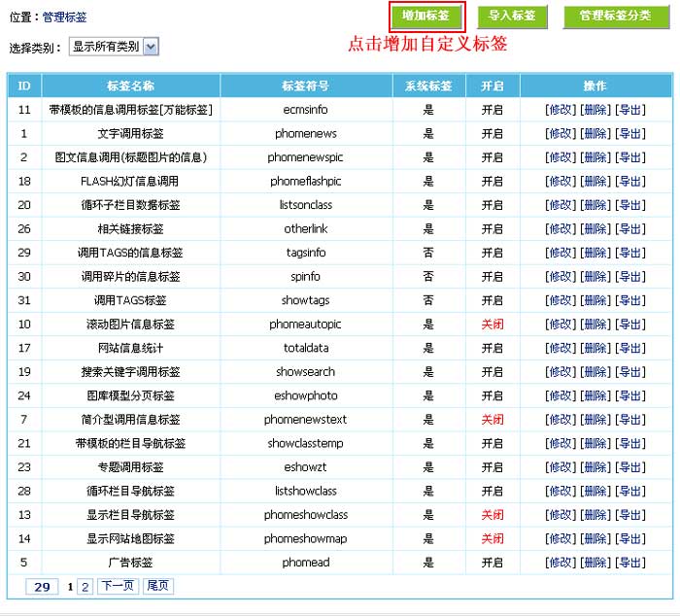This screenshot has width=680, height=616.
Task: Go to page 2 of tags
Action: point(85,587)
